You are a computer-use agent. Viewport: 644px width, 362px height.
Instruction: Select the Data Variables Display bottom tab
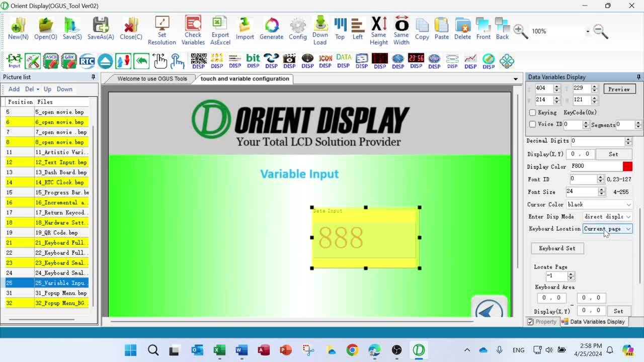tap(594, 322)
